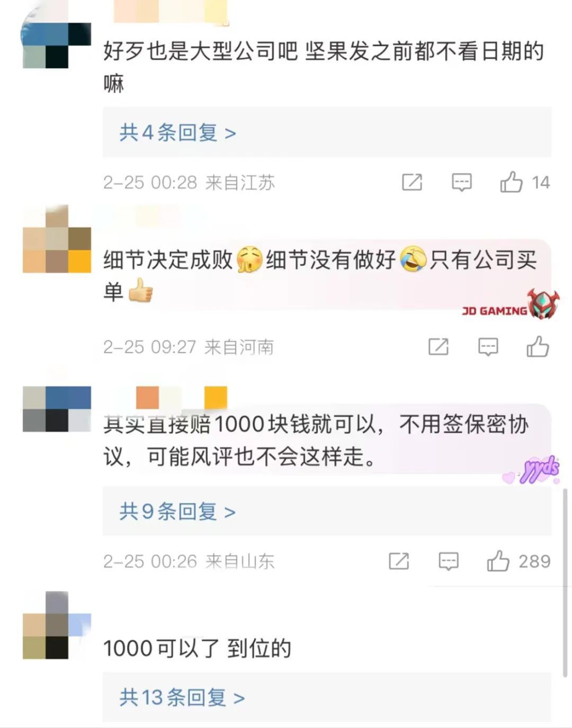Like the 河南 comment with no likes

538,346
